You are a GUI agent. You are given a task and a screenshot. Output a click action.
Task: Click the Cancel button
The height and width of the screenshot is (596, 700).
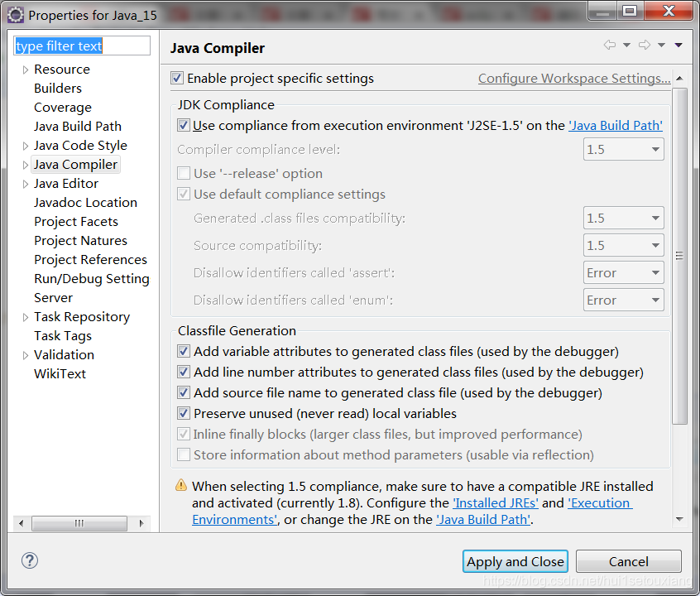pos(629,561)
